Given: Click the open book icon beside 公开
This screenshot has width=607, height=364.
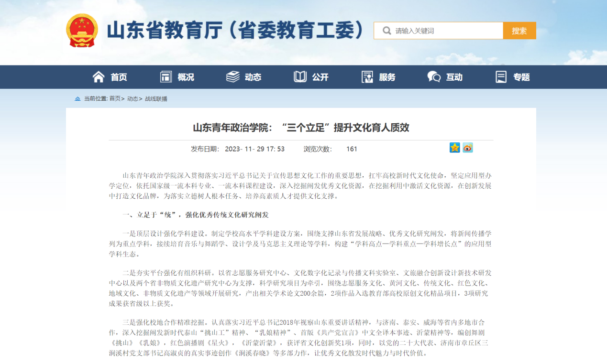Looking at the screenshot, I should click(x=300, y=77).
